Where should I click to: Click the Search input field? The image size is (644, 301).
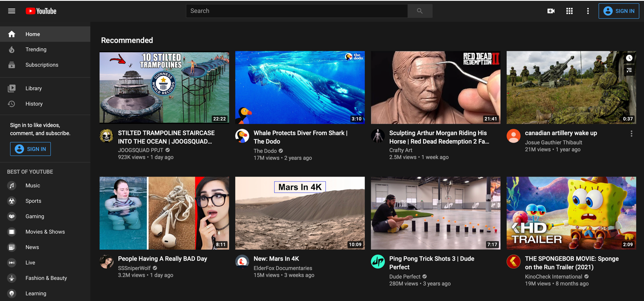[x=297, y=11]
